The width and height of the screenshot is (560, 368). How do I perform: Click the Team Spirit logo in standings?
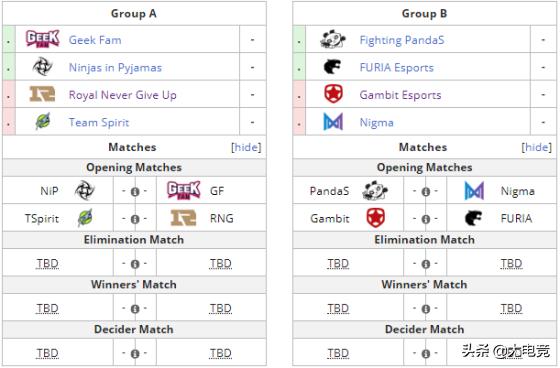coord(43,121)
